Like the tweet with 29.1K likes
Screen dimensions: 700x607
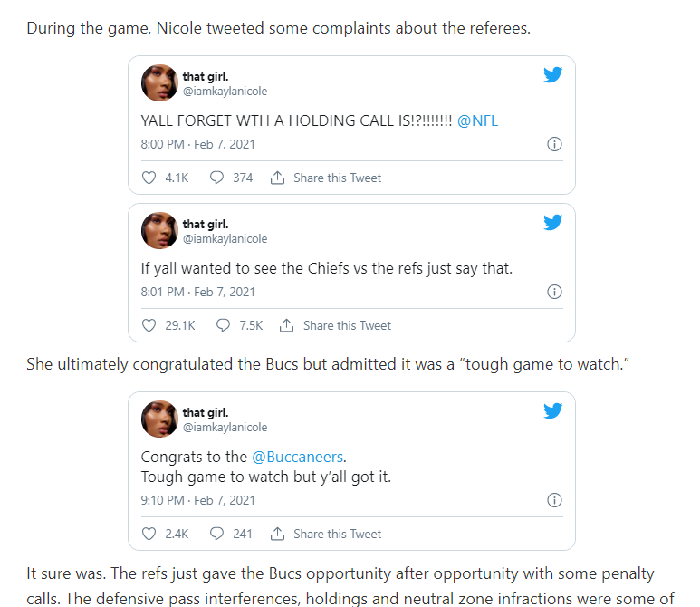pyautogui.click(x=149, y=325)
